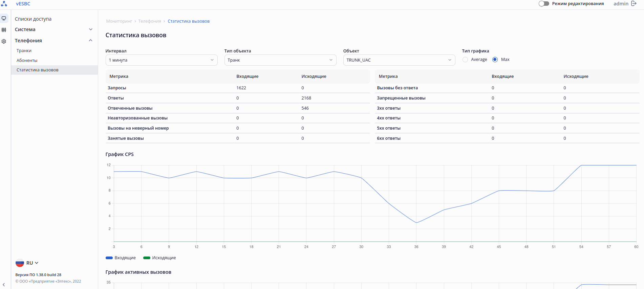
Task: Open Абоненты in the sidebar menu
Action: coord(27,61)
